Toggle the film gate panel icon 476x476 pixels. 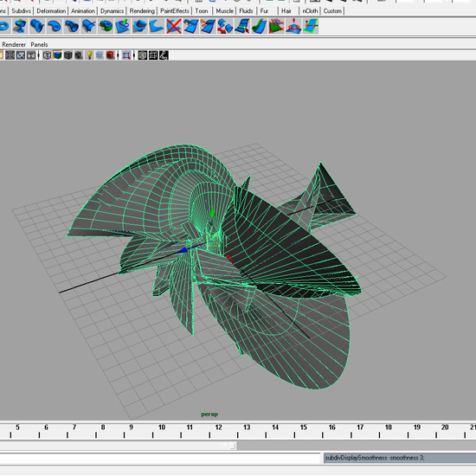coord(21,55)
